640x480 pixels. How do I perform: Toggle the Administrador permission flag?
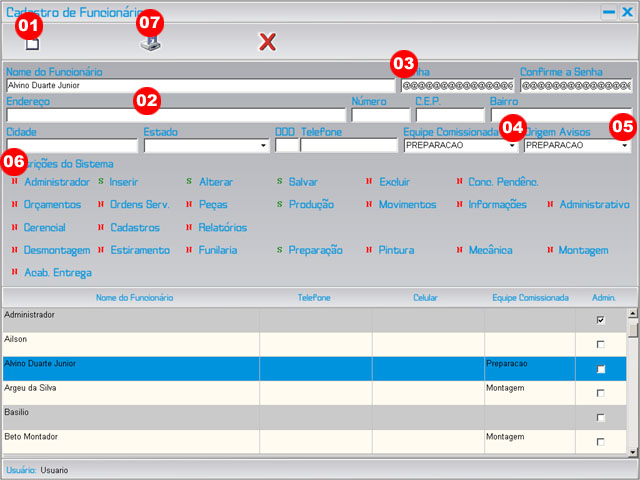(15, 182)
